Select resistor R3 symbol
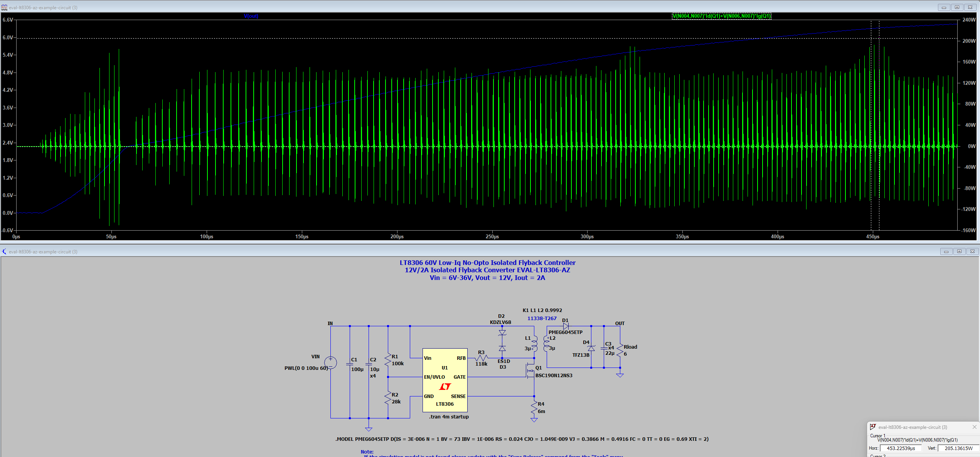The height and width of the screenshot is (457, 980). coord(481,358)
